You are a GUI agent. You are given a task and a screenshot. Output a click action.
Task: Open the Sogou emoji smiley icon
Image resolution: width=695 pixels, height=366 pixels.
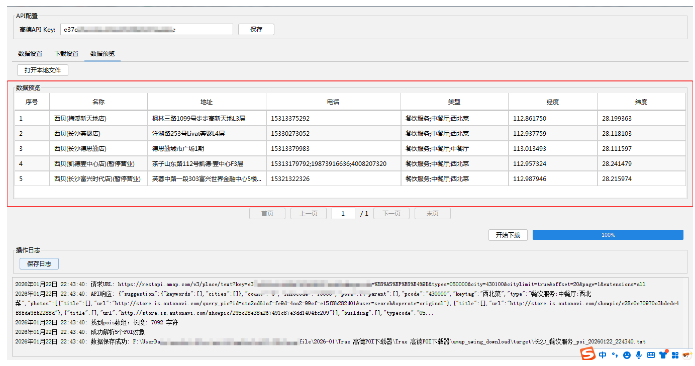tap(627, 355)
